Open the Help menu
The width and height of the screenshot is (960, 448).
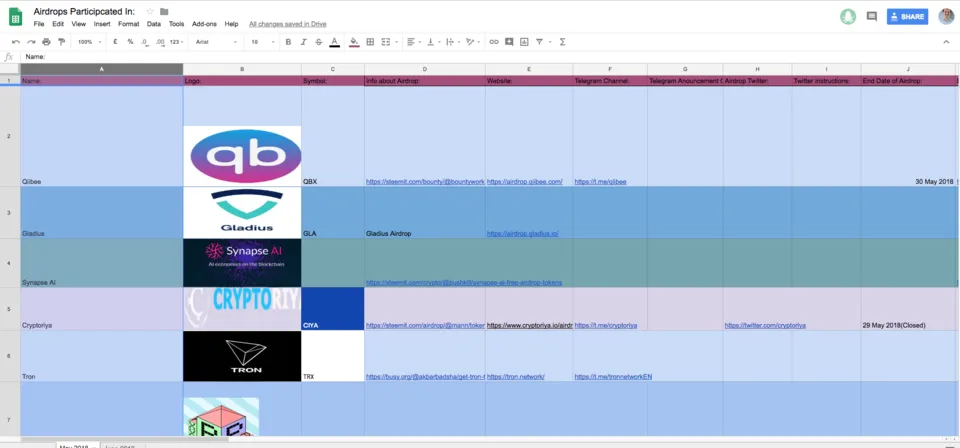click(231, 24)
